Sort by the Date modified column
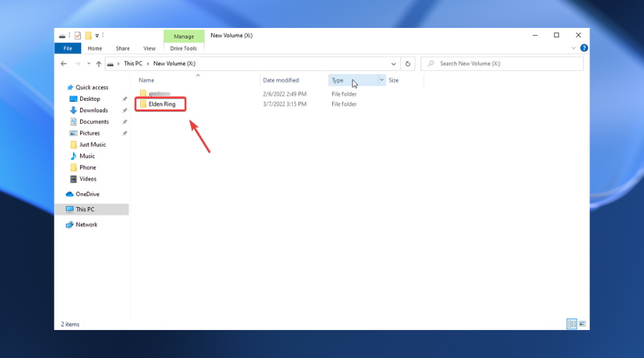Screen dimensions: 644x358 click(x=281, y=80)
